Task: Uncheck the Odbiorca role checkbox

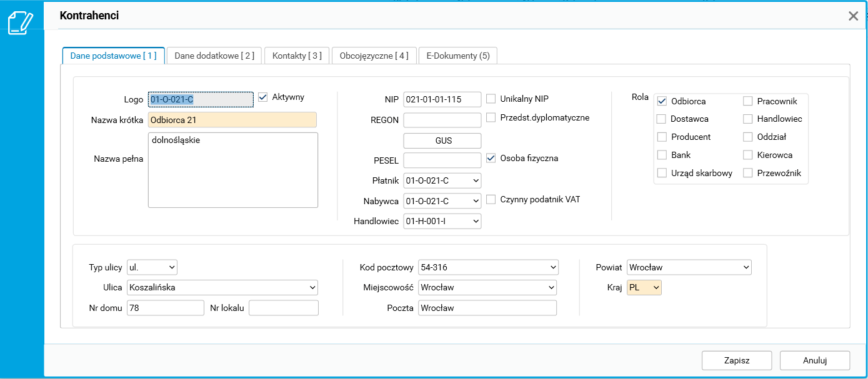Action: coord(662,101)
